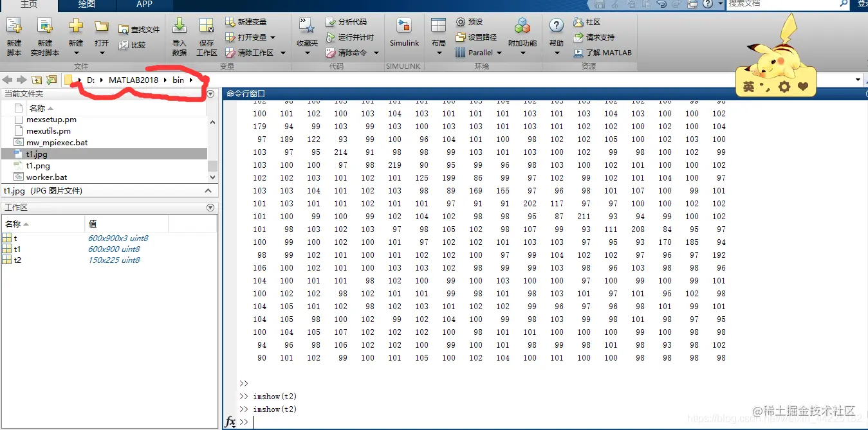Click 了解 MATLAB (Learn MATLAB)
Viewport: 868px width, 430px height.
coord(603,53)
